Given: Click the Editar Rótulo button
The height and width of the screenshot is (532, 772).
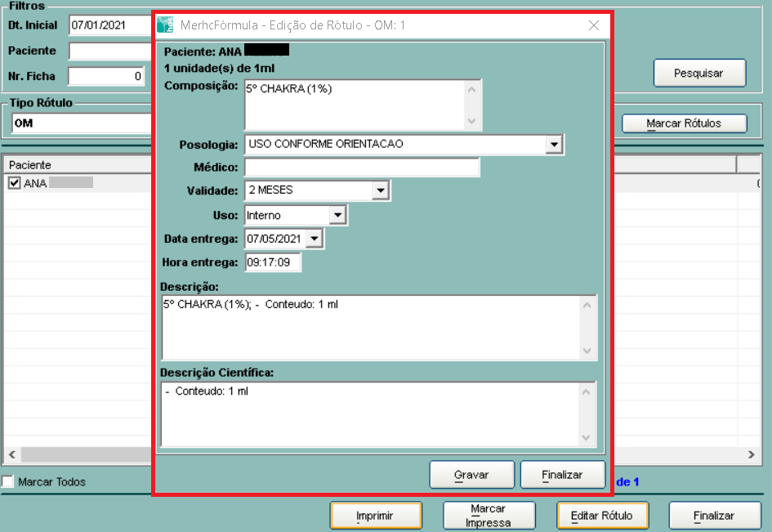Looking at the screenshot, I should click(x=601, y=516).
